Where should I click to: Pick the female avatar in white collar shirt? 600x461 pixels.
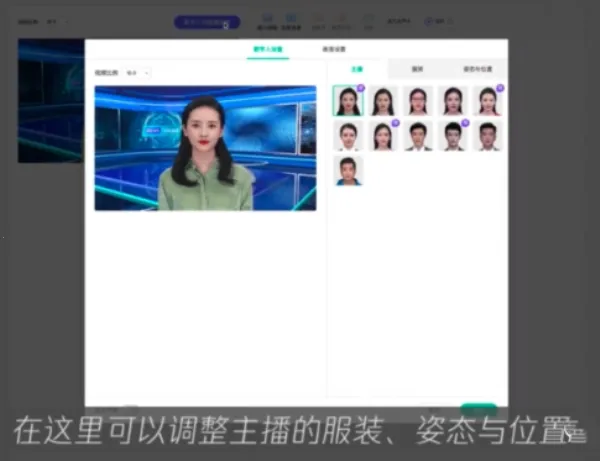point(348,136)
